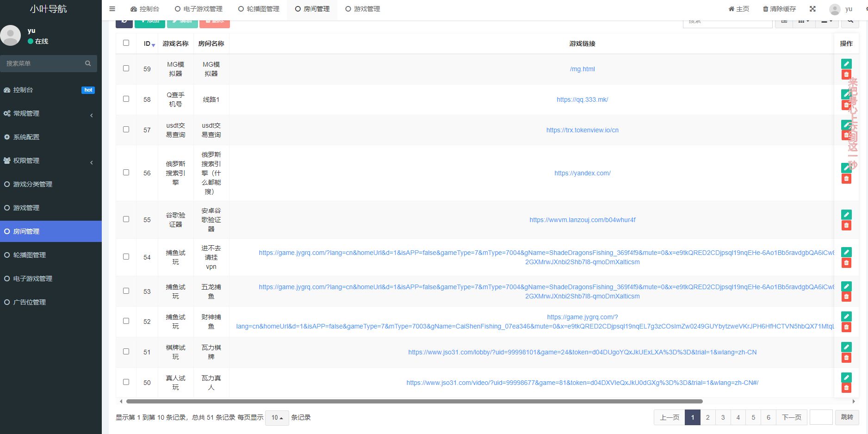Edit the MG模拟器 room with pencil icon
This screenshot has height=434, width=868.
(x=846, y=63)
